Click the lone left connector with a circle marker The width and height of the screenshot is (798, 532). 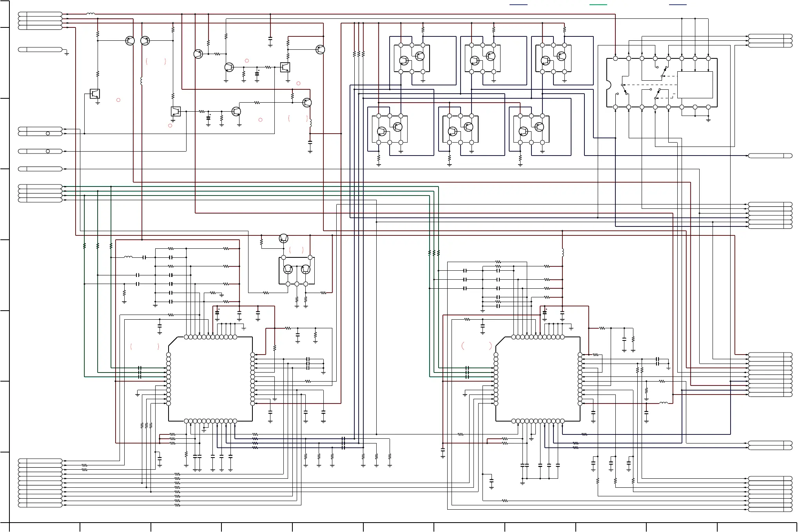tap(40, 151)
